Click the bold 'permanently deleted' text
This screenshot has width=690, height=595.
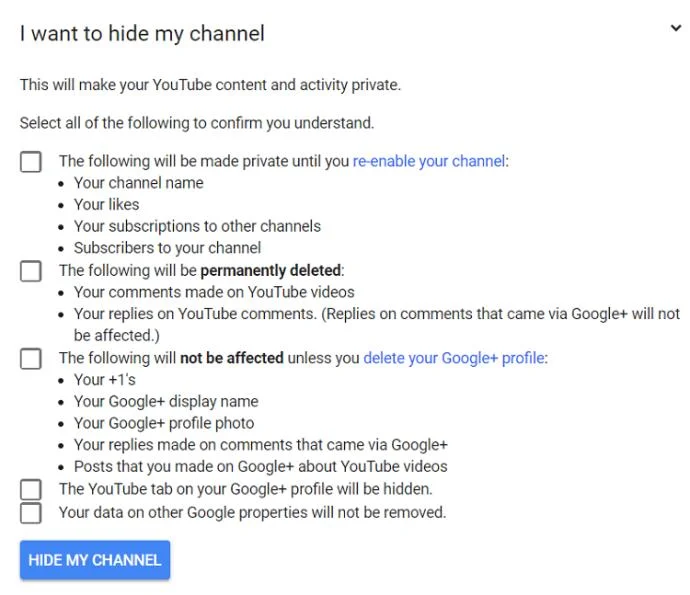click(271, 271)
